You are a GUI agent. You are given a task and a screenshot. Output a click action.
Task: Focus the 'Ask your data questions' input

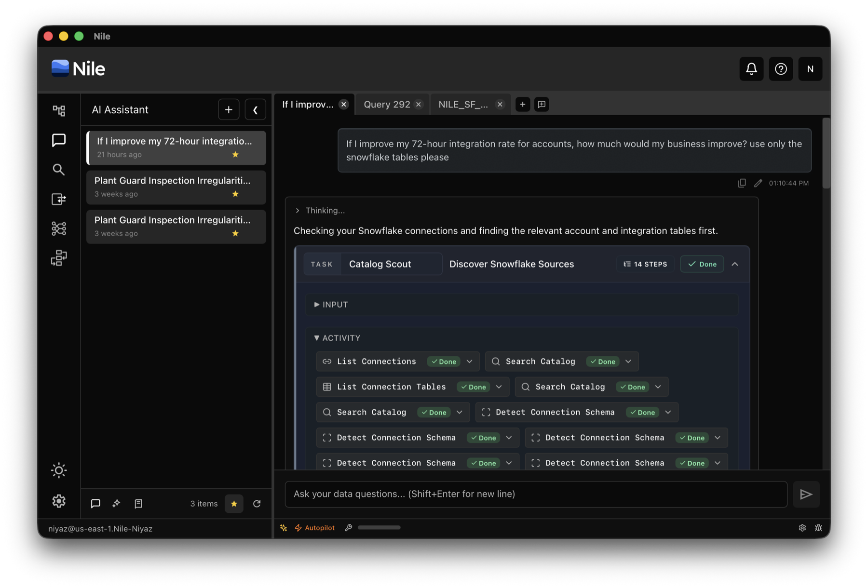pos(536,494)
